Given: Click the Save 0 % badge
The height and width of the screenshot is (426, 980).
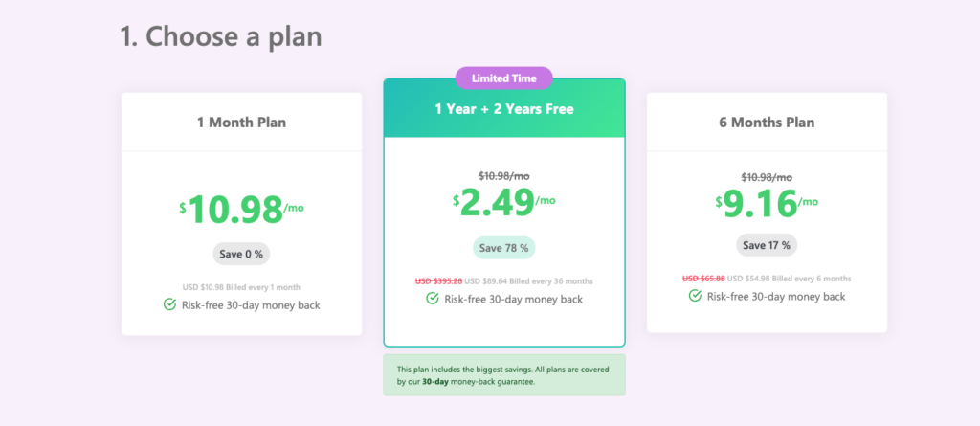Looking at the screenshot, I should (x=241, y=254).
